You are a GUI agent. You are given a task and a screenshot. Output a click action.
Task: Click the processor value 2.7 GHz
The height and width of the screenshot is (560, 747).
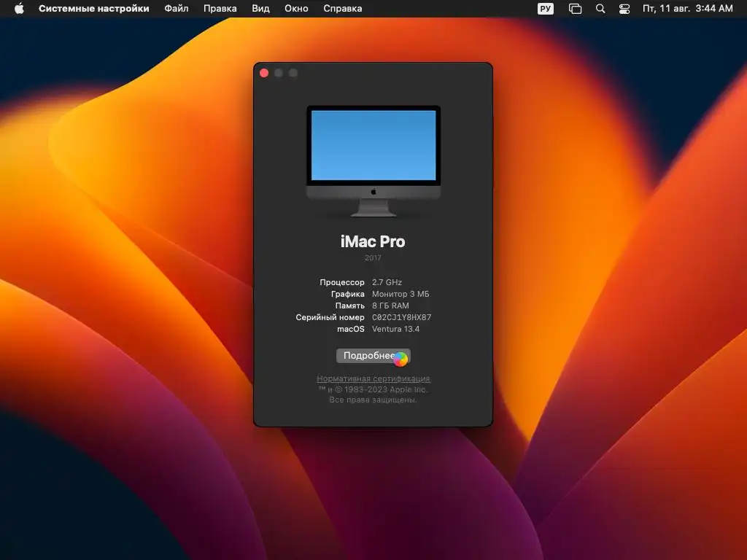(387, 282)
